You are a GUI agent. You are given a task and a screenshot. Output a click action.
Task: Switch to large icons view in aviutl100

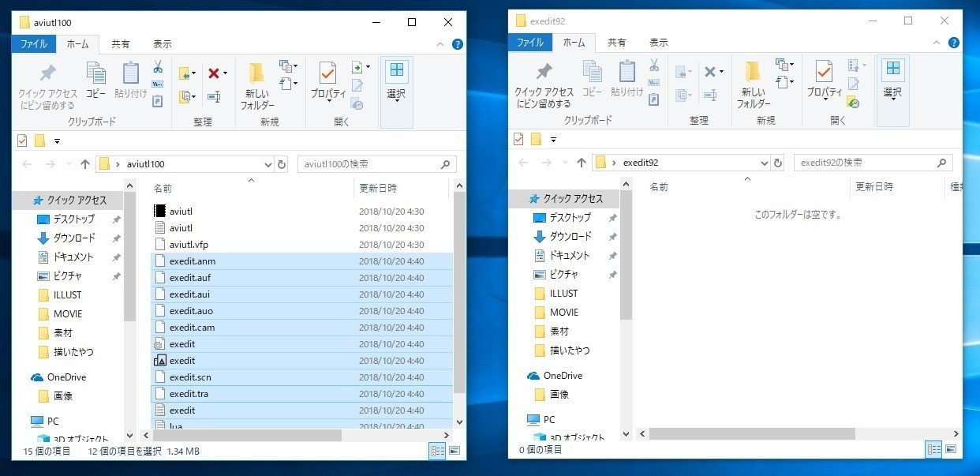[454, 451]
